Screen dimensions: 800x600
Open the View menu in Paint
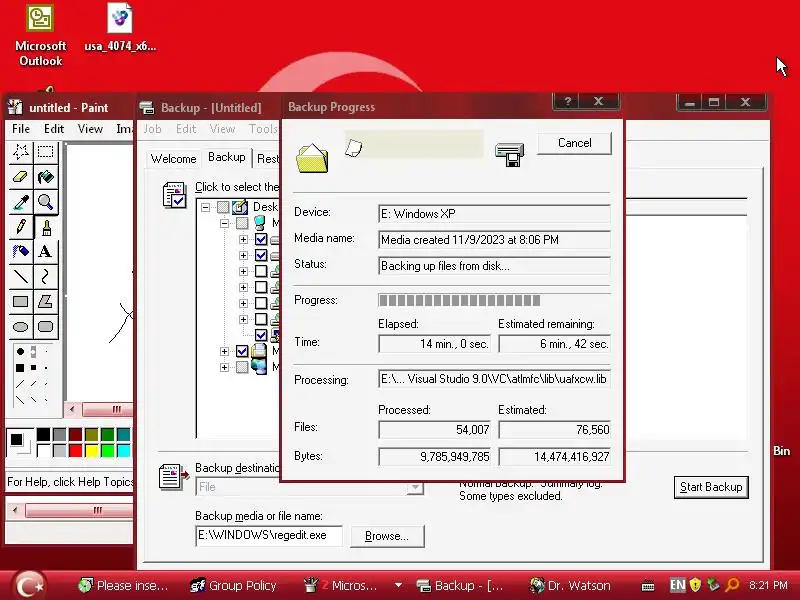(90, 129)
